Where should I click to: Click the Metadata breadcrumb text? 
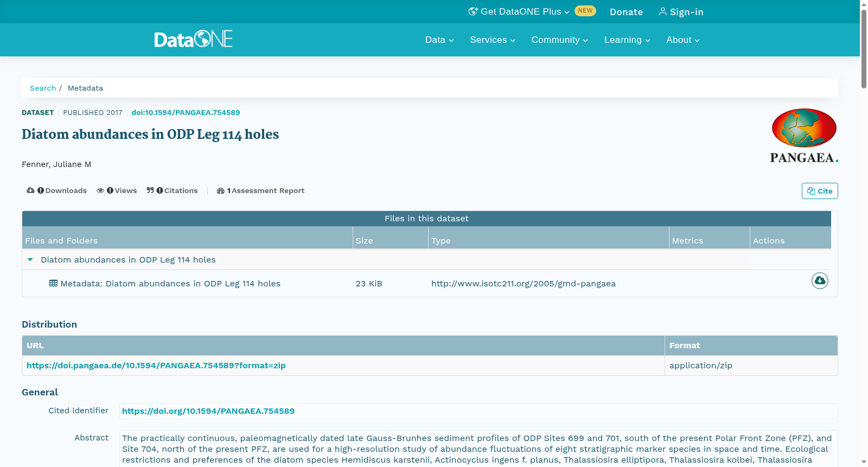coord(85,88)
